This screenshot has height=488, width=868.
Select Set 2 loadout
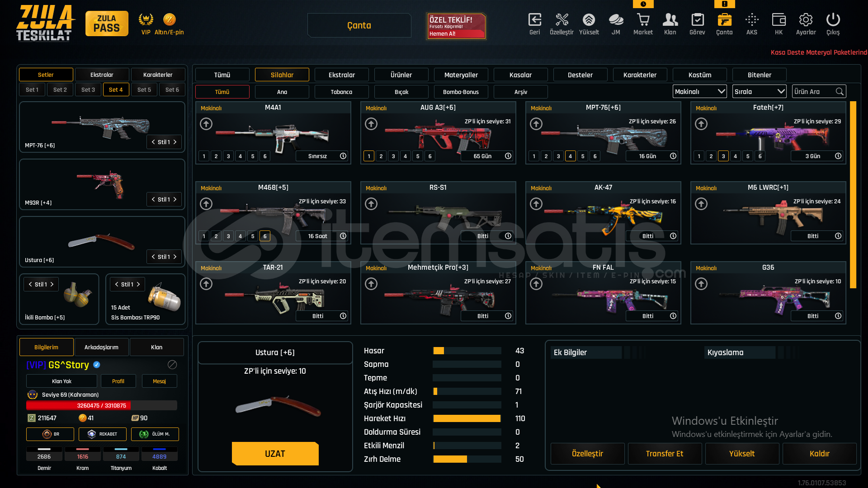click(x=60, y=90)
